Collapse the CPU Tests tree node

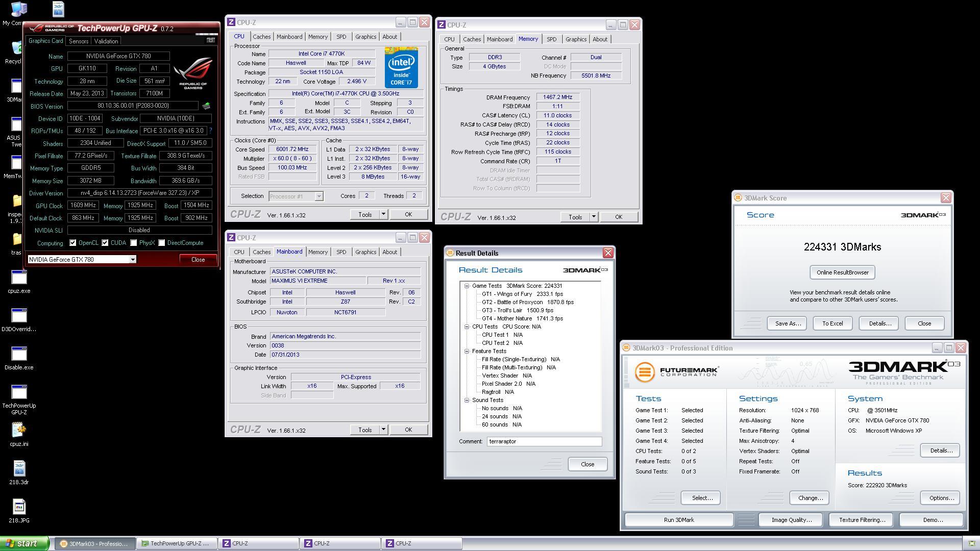467,327
